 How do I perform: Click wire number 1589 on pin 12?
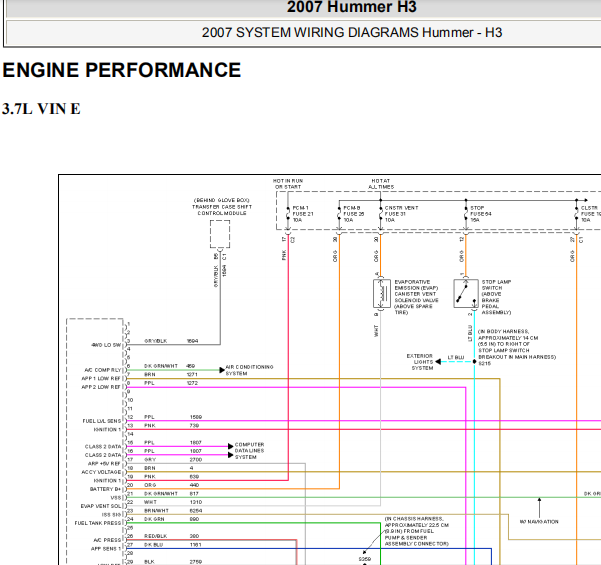point(196,417)
